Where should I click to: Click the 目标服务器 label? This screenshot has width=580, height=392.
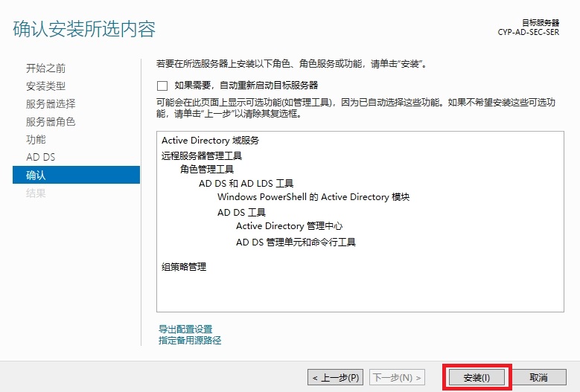[x=541, y=23]
